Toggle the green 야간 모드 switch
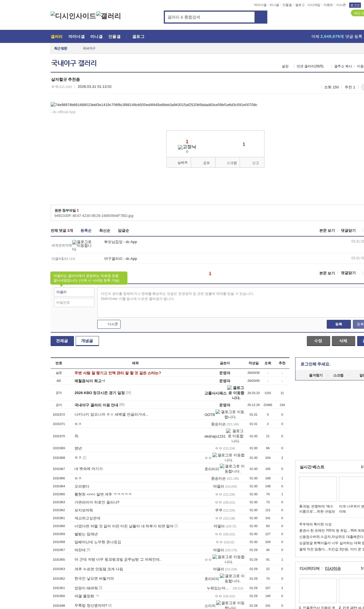This screenshot has height=609, width=364. tap(358, 13)
